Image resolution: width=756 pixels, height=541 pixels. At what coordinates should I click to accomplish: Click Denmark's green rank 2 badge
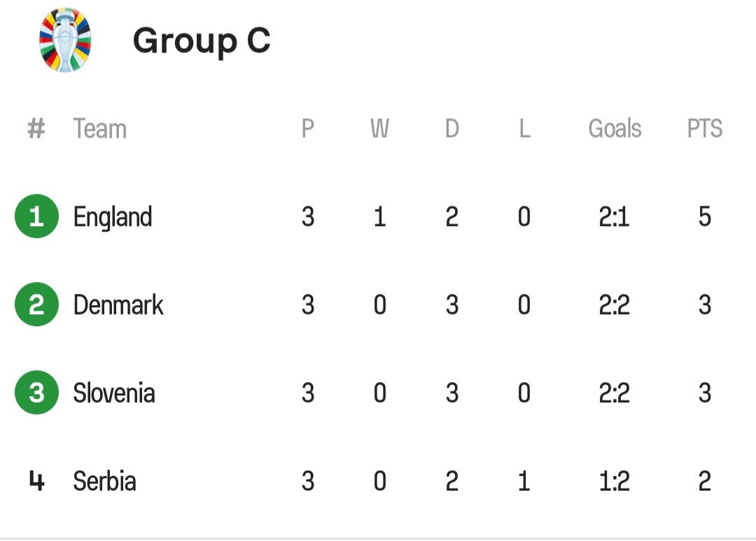click(x=36, y=305)
